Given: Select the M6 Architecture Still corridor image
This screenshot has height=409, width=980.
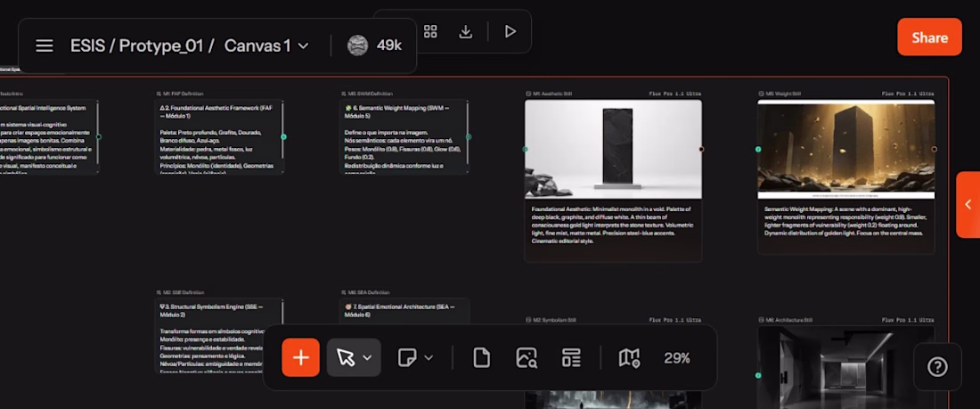Looking at the screenshot, I should tap(846, 367).
